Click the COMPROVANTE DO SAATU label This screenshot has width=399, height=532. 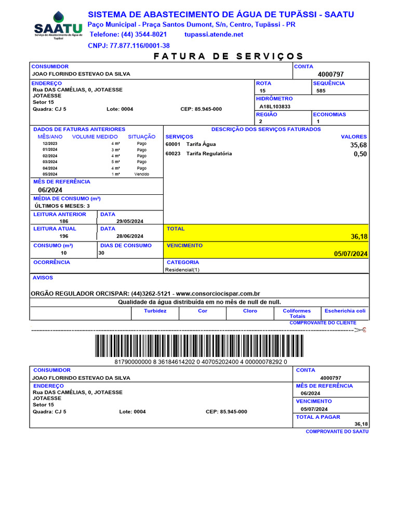(x=337, y=432)
